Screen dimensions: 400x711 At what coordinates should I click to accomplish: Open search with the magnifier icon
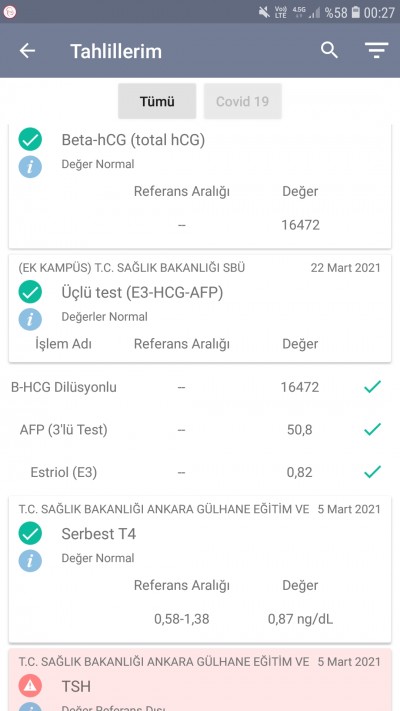(x=329, y=50)
